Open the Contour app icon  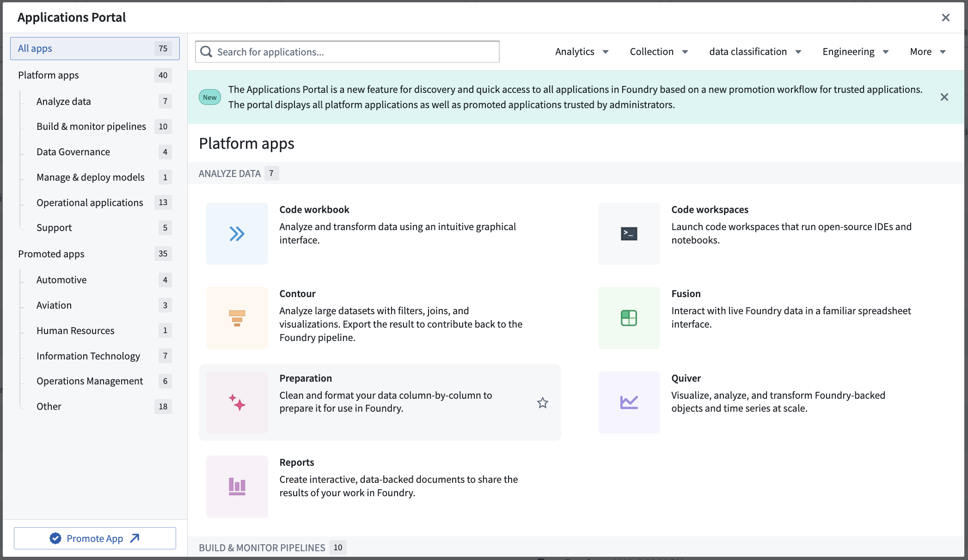237,318
